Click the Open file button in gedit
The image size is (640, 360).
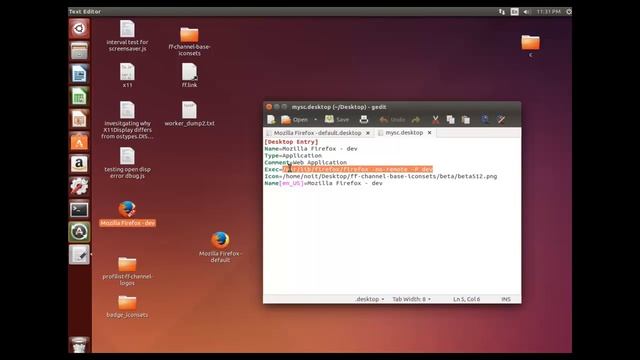[295, 120]
